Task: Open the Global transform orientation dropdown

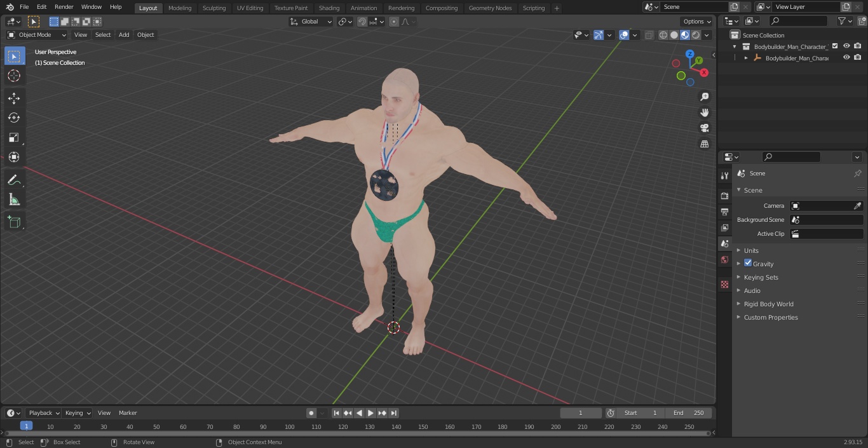Action: click(311, 22)
